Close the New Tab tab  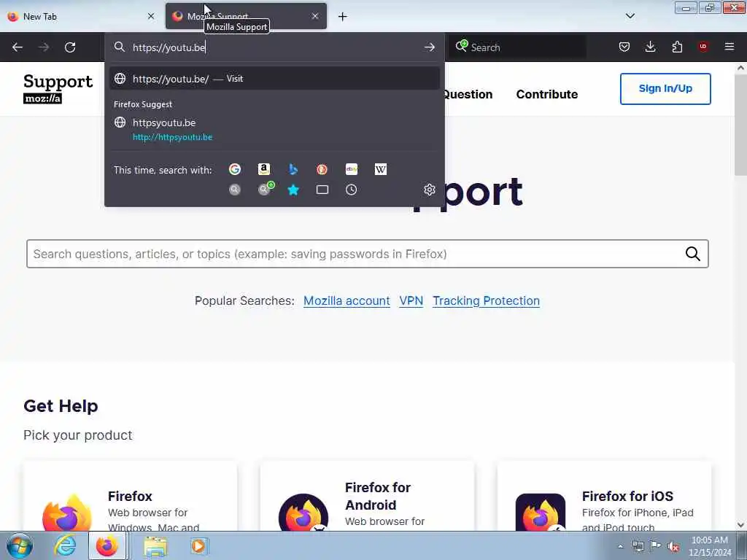tap(151, 16)
